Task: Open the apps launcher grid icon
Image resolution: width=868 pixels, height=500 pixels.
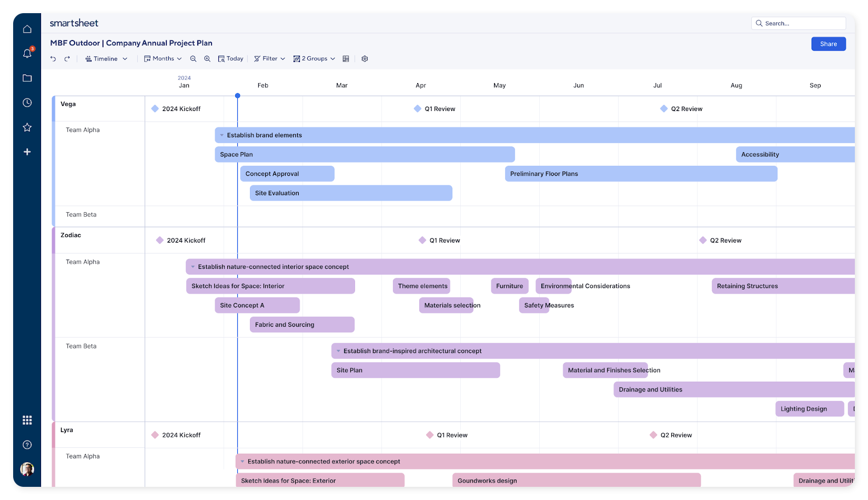Action: [27, 419]
